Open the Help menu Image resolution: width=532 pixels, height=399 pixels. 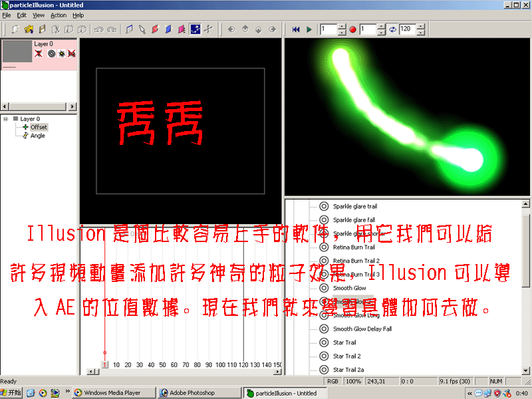[78, 15]
